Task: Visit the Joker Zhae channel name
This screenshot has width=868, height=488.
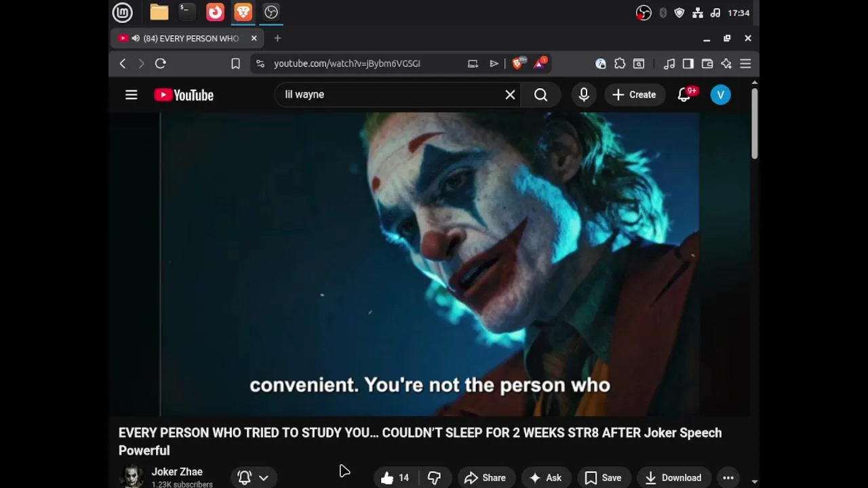Action: 177,472
